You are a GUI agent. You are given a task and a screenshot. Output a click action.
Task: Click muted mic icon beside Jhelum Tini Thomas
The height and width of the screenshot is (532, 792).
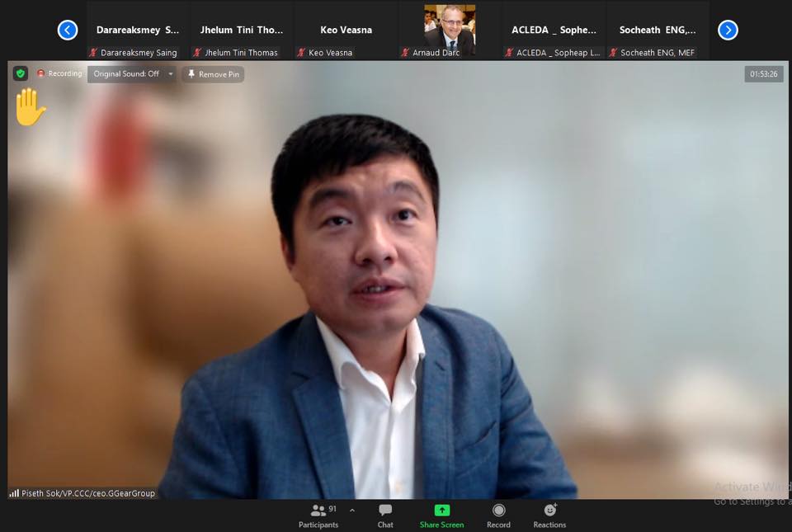click(197, 53)
